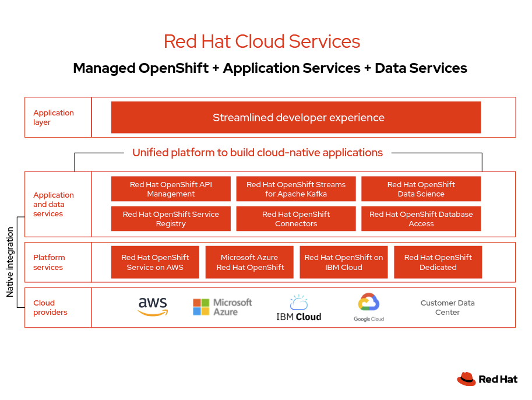Click the Customer Data Center text

(448, 307)
